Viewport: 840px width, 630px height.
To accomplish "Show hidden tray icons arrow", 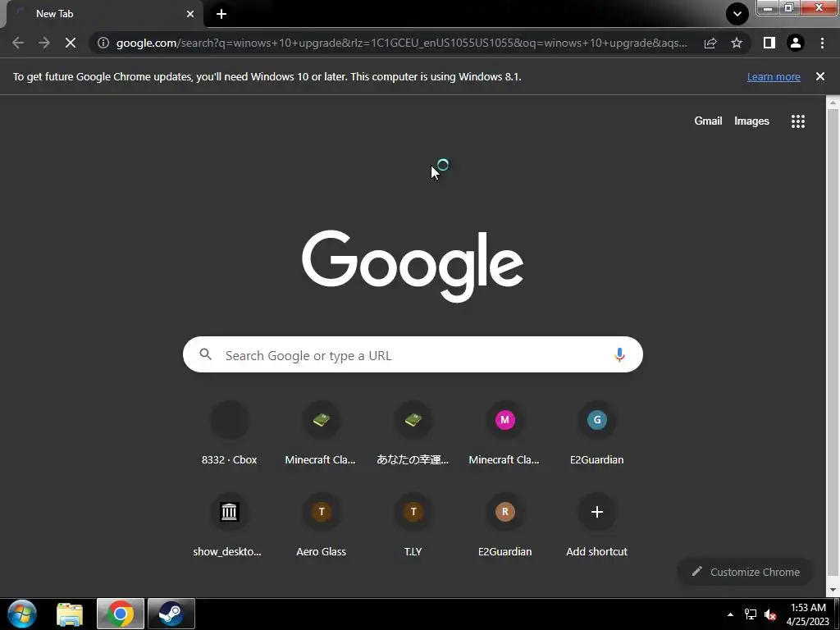I will coord(730,614).
